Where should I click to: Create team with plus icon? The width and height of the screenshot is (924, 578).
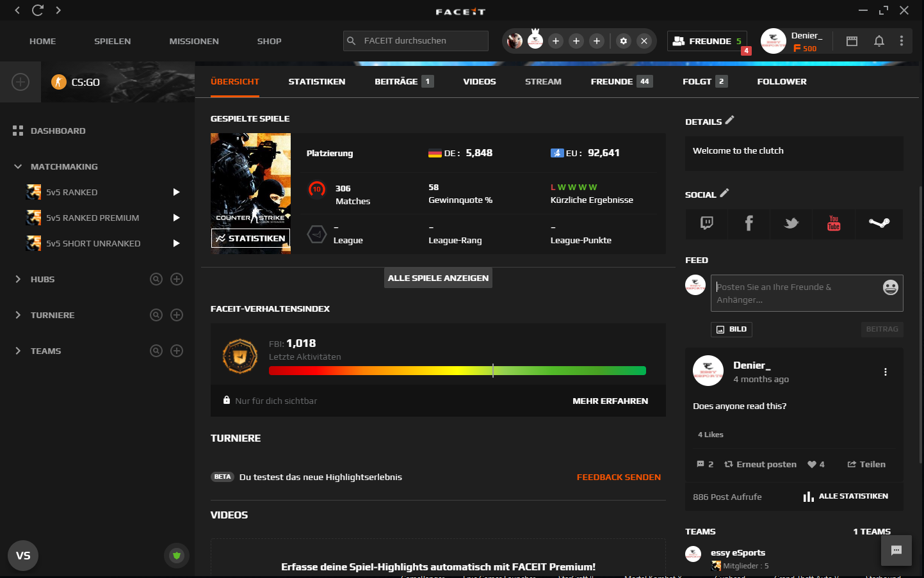click(177, 351)
